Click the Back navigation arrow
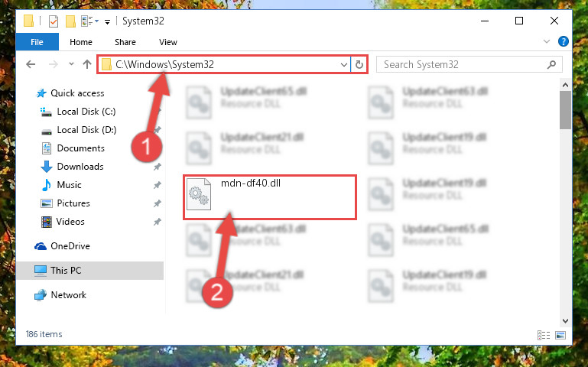 click(31, 64)
